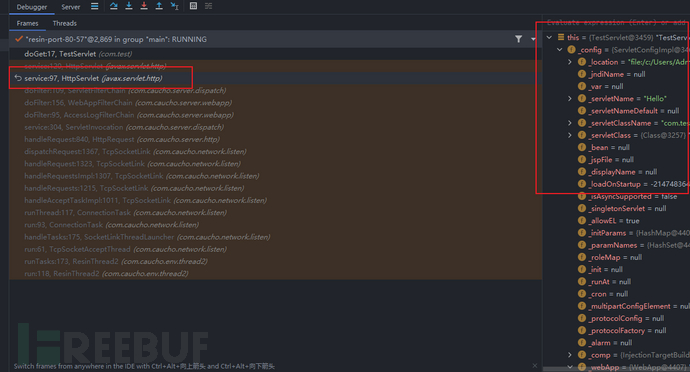690x372 pixels.
Task: Click the Run to Cursor icon
Action: click(174, 6)
